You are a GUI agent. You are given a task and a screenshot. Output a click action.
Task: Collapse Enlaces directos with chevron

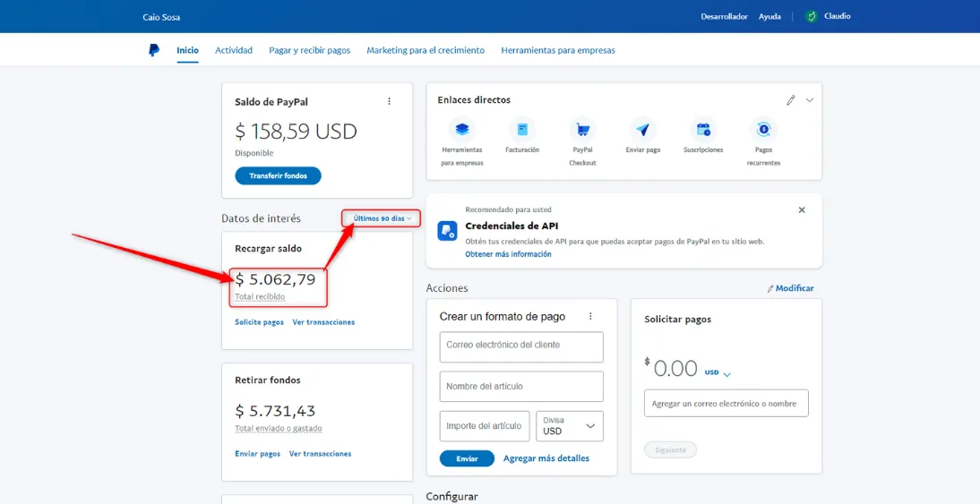coord(810,100)
